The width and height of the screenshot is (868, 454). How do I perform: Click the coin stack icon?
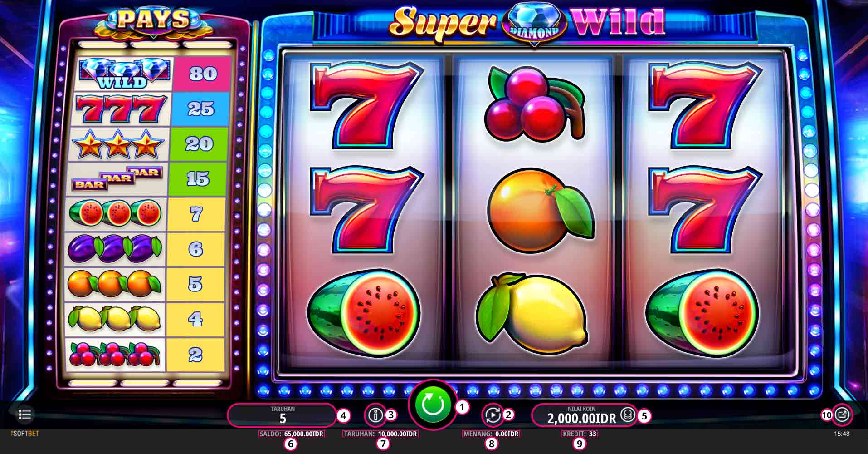point(628,415)
